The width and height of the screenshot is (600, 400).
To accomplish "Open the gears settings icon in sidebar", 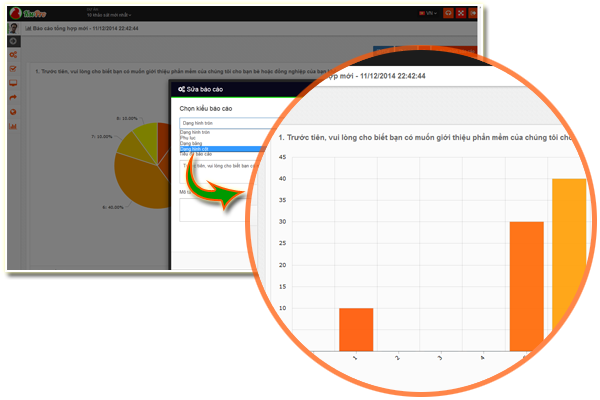I will click(x=13, y=55).
